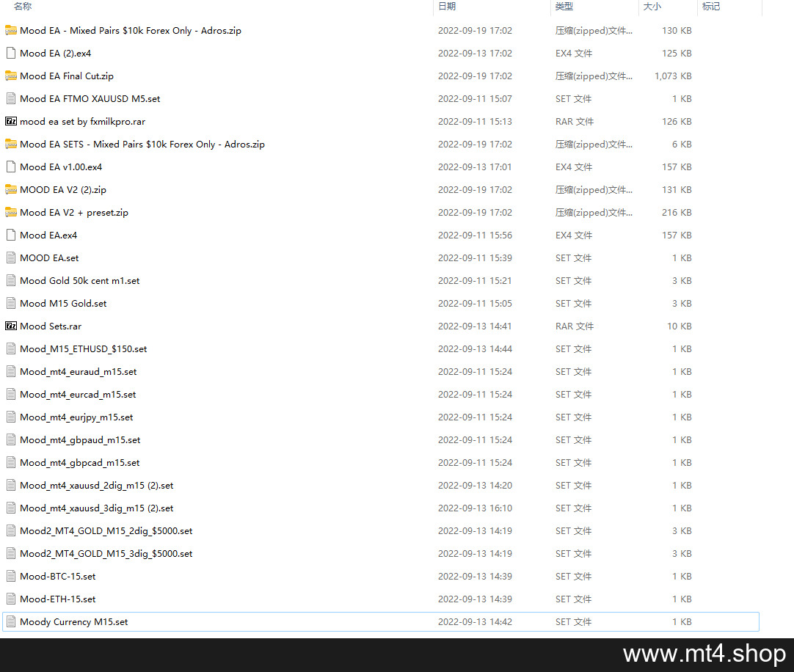Select file name Mood_mt4_euraud_m15.set
The image size is (794, 672).
click(79, 372)
